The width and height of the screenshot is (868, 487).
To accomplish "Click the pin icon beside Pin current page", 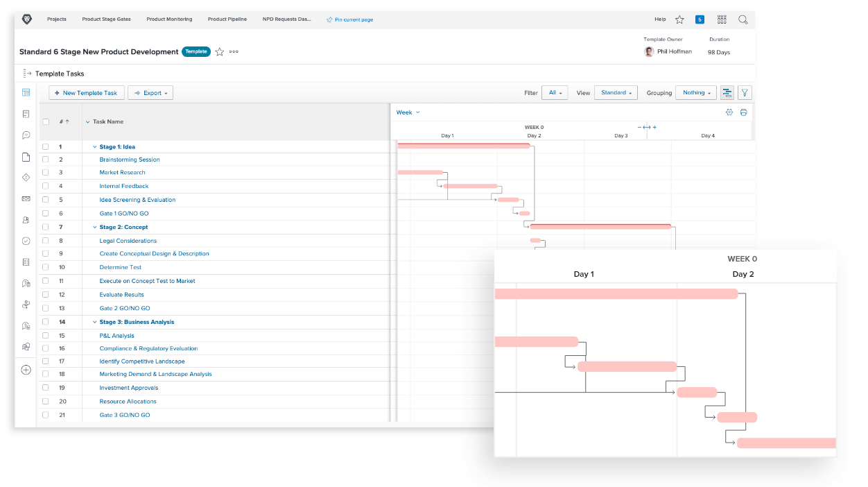I will 329,19.
